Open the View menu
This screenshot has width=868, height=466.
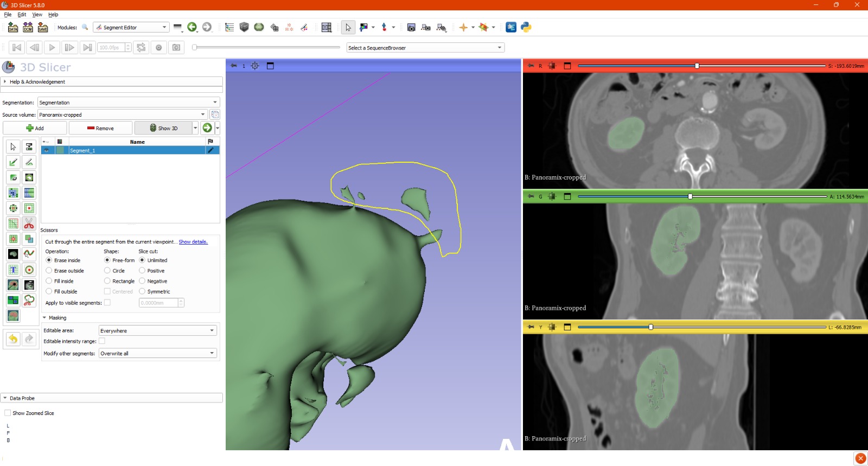click(x=37, y=15)
